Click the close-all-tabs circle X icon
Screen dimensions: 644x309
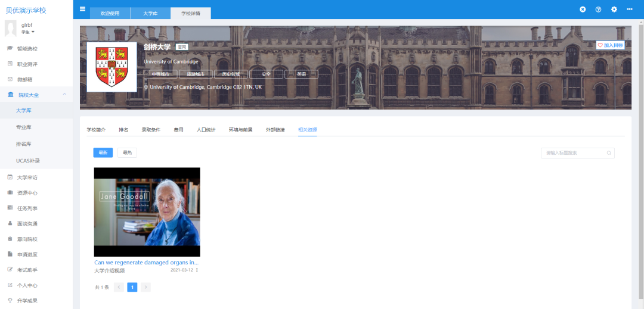(x=583, y=10)
